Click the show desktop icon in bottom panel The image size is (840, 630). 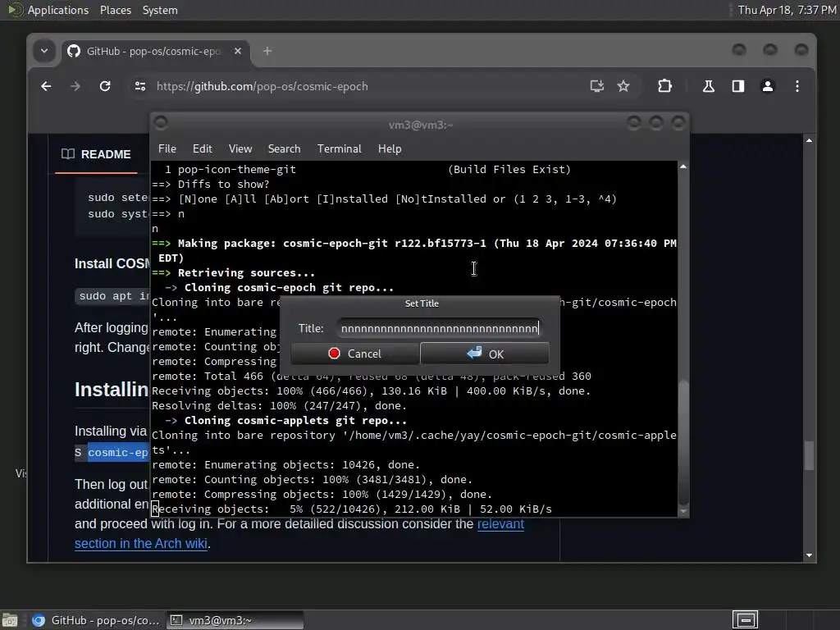click(x=10, y=620)
